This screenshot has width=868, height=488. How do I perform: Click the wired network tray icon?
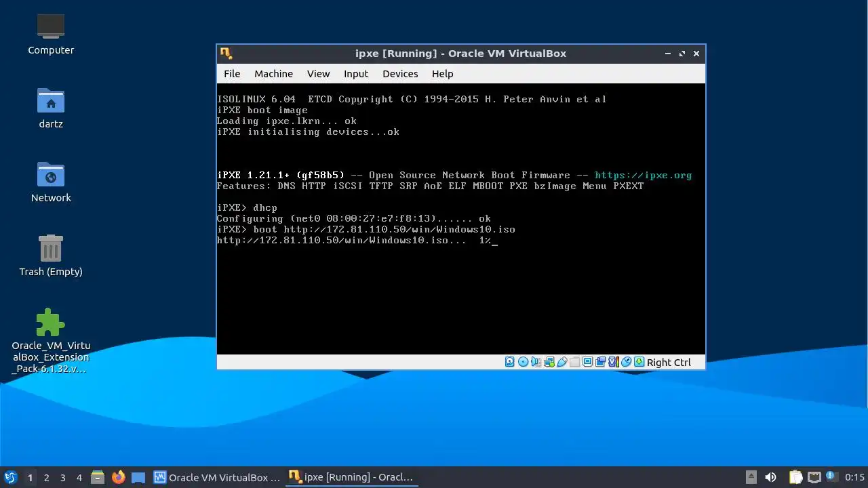coord(814,477)
